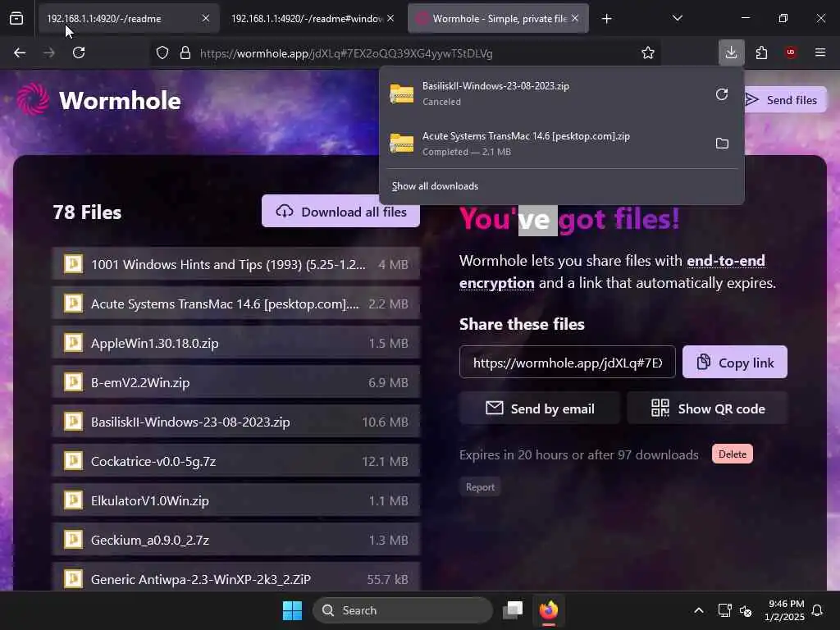Click the muted volume tray icon
The height and width of the screenshot is (630, 840).
(745, 610)
